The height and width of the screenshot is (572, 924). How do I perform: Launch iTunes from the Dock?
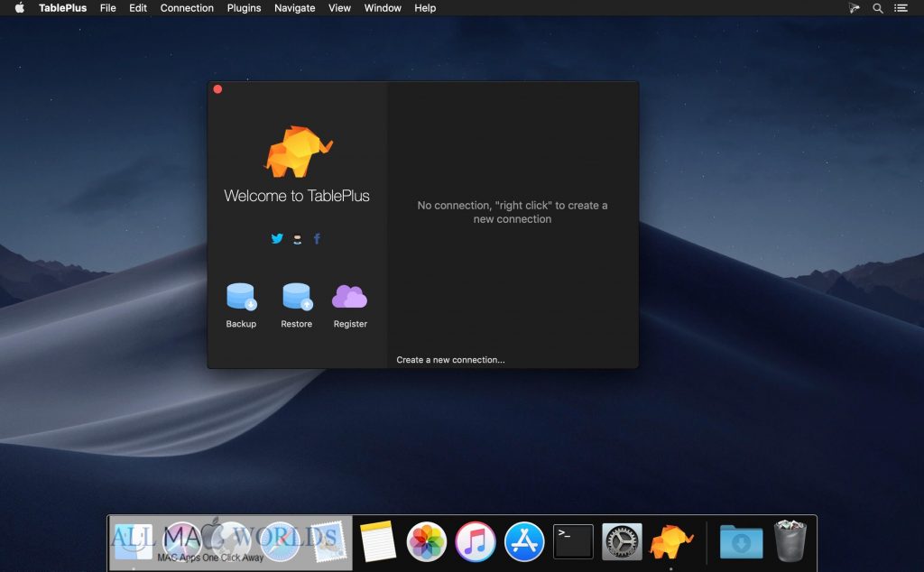[475, 540]
